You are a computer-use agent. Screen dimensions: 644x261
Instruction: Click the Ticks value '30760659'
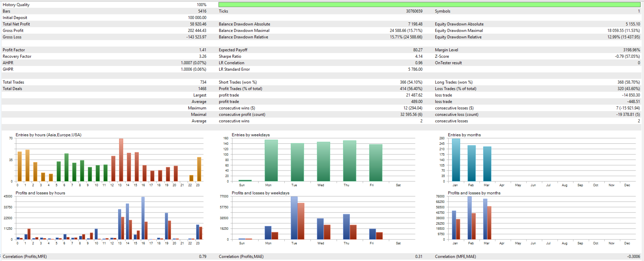(x=414, y=11)
